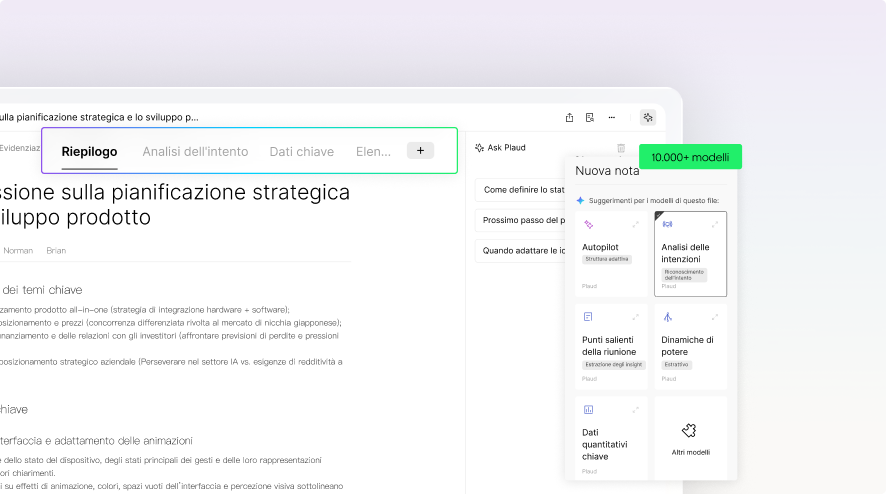Open the three-dots more options menu
Screen dimensions: 886x494
pyautogui.click(x=611, y=117)
